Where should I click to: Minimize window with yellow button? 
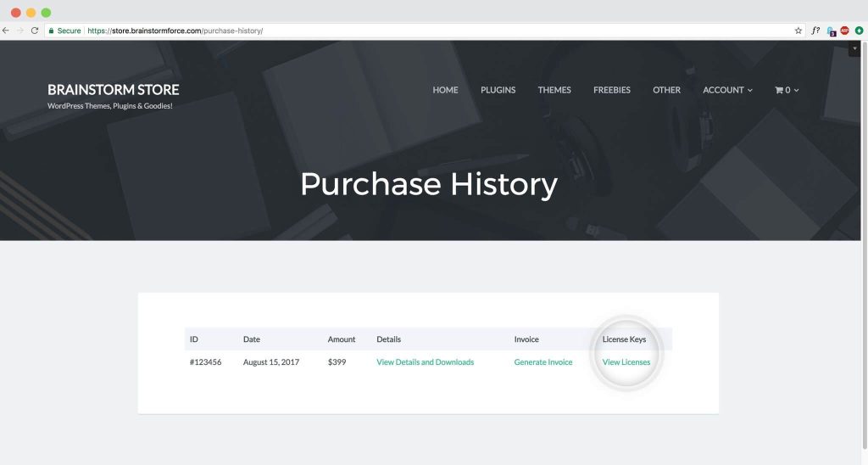[31, 12]
